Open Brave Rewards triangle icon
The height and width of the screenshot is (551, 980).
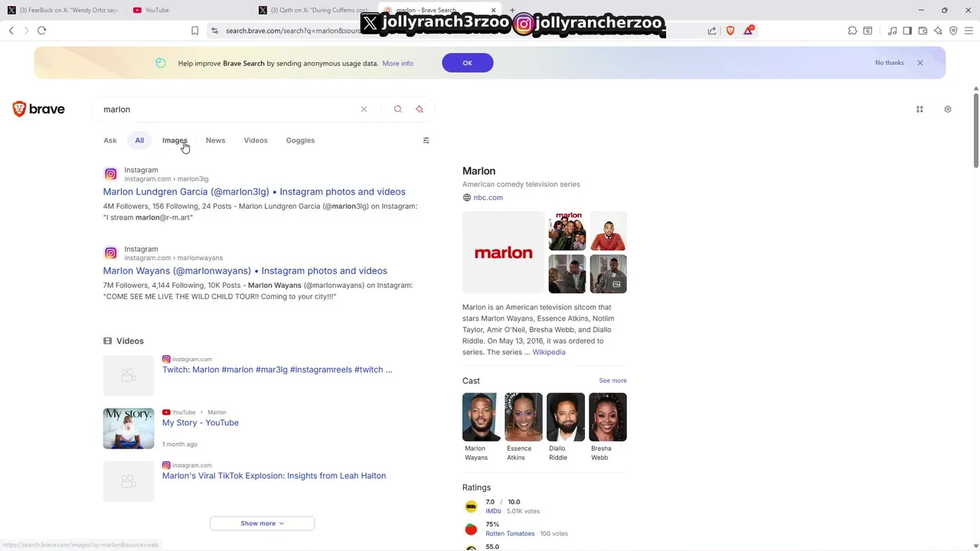[x=749, y=31]
